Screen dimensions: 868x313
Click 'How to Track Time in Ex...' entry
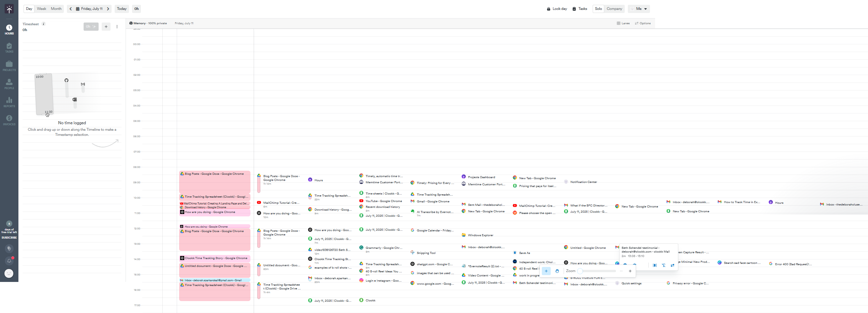739,202
